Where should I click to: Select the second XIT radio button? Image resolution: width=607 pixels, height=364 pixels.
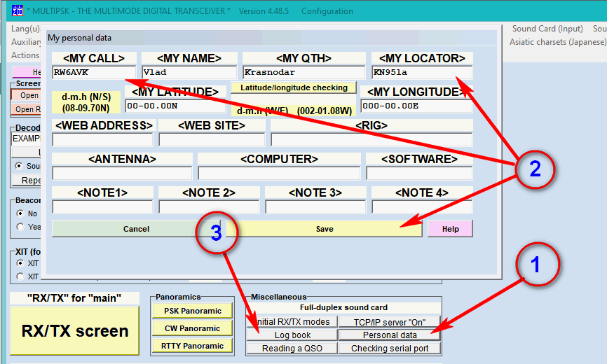coord(20,276)
